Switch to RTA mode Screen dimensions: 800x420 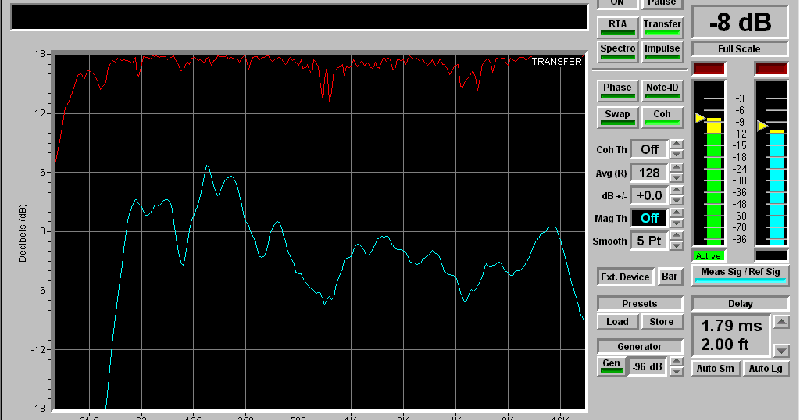pyautogui.click(x=617, y=27)
